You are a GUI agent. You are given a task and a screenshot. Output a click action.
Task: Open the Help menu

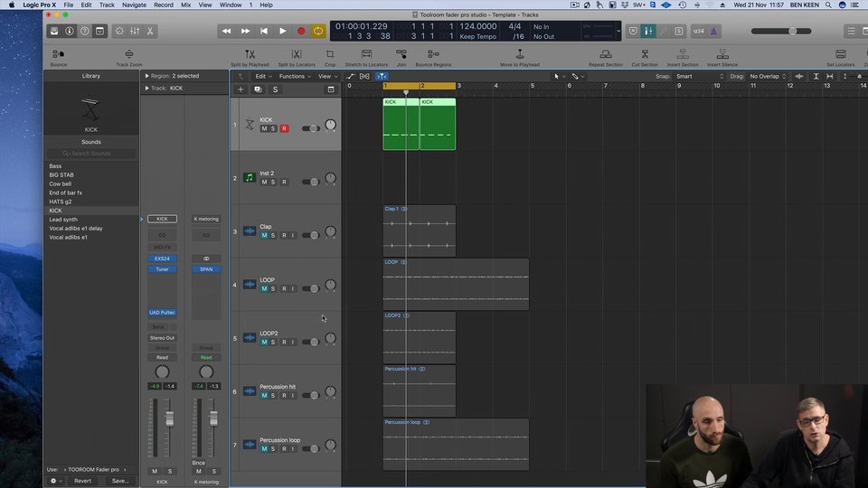point(266,5)
